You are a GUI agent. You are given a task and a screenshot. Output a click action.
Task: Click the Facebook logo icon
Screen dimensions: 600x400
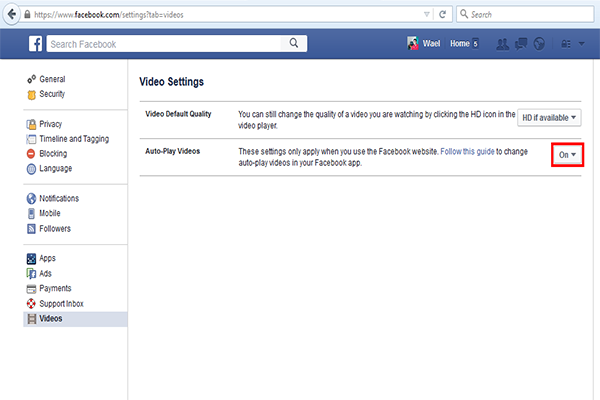(x=36, y=44)
